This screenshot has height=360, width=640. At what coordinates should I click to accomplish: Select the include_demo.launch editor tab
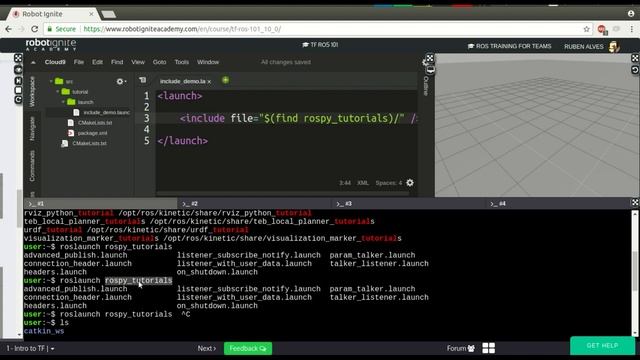(182, 81)
